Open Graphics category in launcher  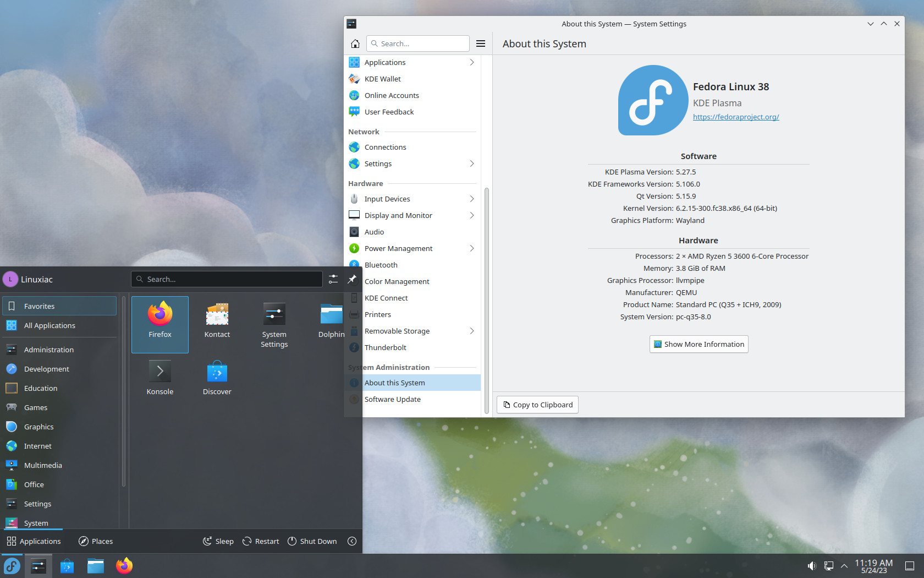pyautogui.click(x=59, y=427)
